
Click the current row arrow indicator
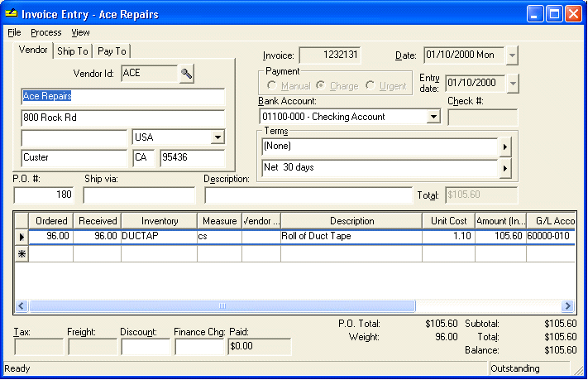tap(22, 237)
